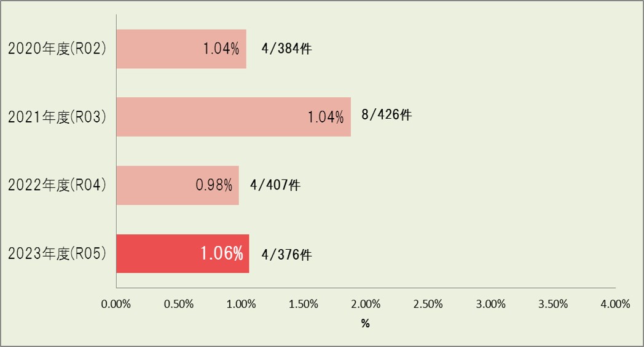Viewport: 644px width, 347px height.
Task: Click the 2021年度(R03) axis label
Action: [57, 117]
